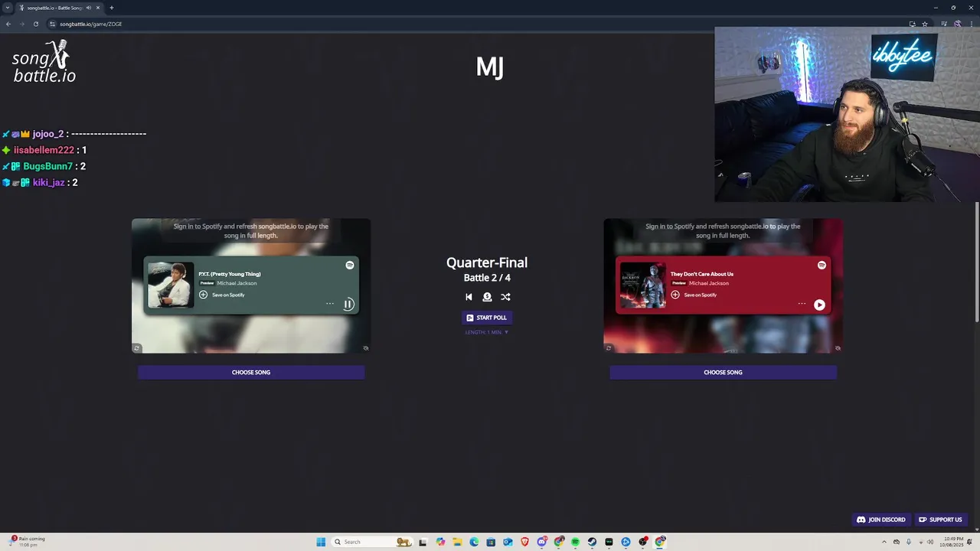Click the install app icon in address bar
980x551 pixels.
(912, 24)
